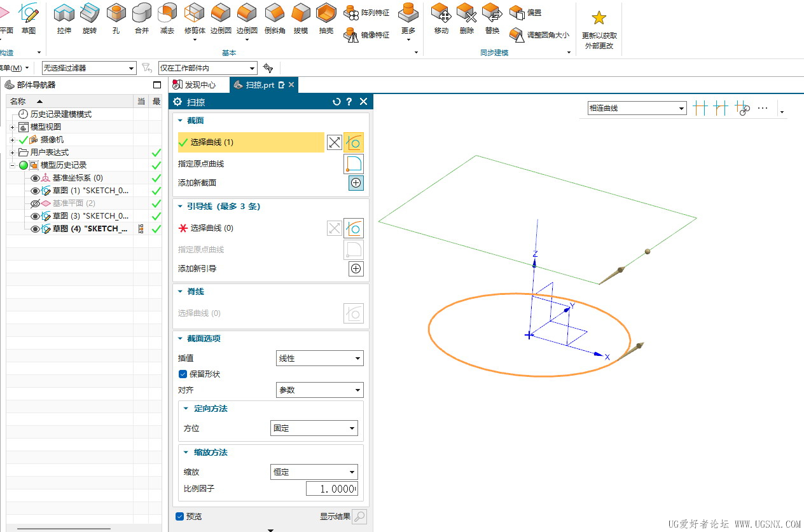Click the 阵列特征 pattern feature icon
The image size is (804, 532).
352,12
